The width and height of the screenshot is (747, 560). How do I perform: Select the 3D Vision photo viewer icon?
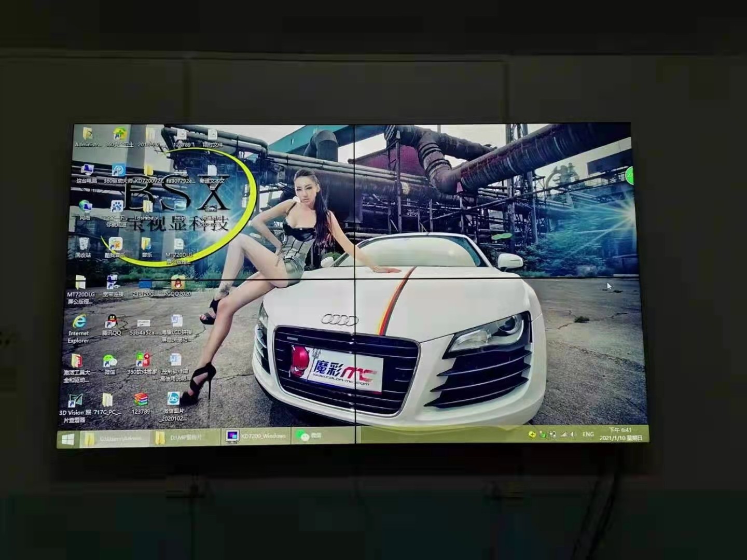tap(75, 401)
